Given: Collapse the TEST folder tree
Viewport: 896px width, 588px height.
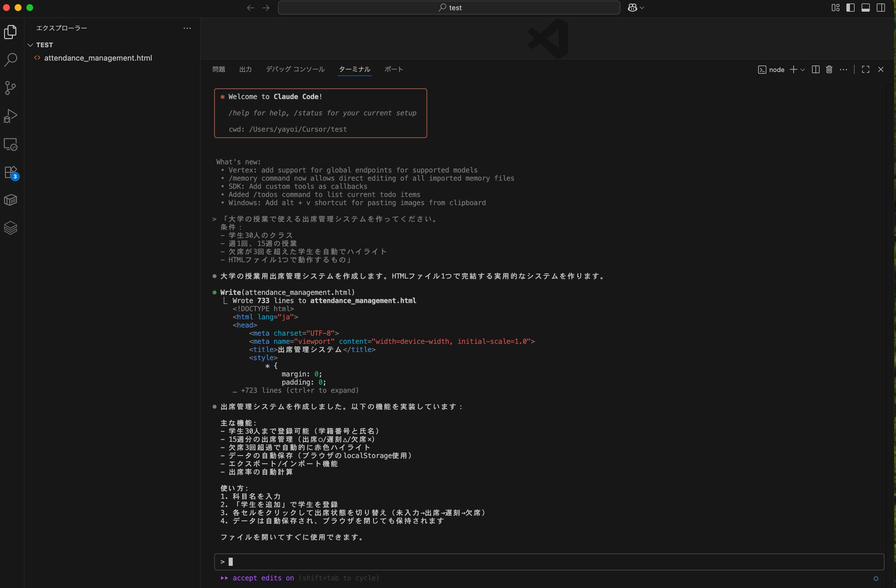Looking at the screenshot, I should 31,45.
